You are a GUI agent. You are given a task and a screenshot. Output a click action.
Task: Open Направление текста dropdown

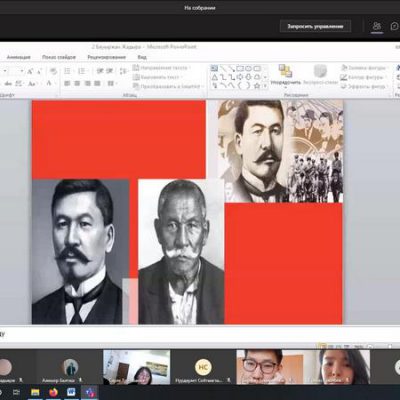pyautogui.click(x=162, y=68)
